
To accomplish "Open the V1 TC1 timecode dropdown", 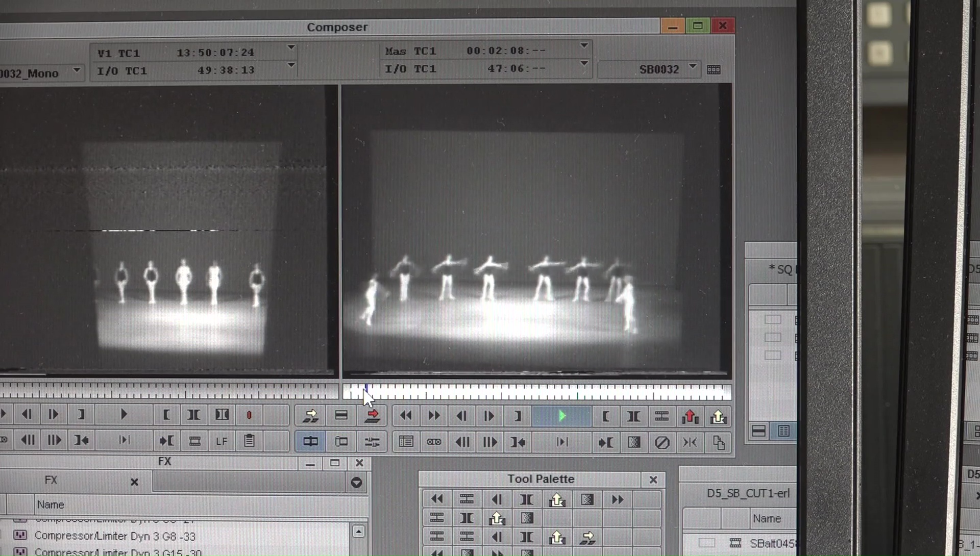I will (x=291, y=47).
